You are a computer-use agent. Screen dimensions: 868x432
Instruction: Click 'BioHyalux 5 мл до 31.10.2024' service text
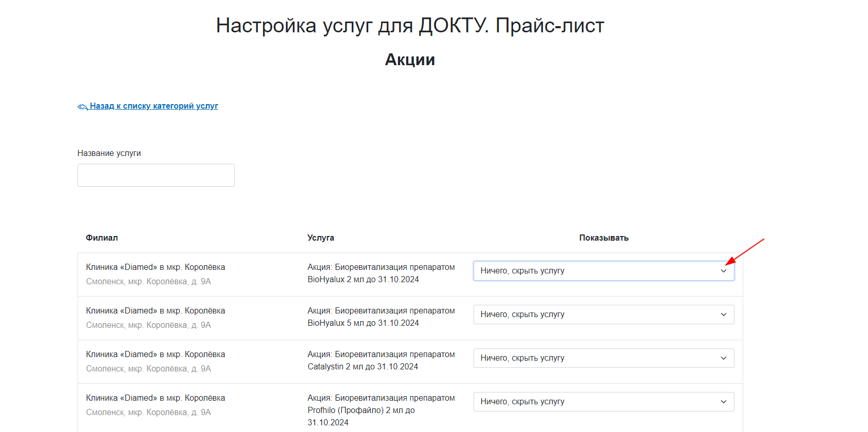[363, 323]
